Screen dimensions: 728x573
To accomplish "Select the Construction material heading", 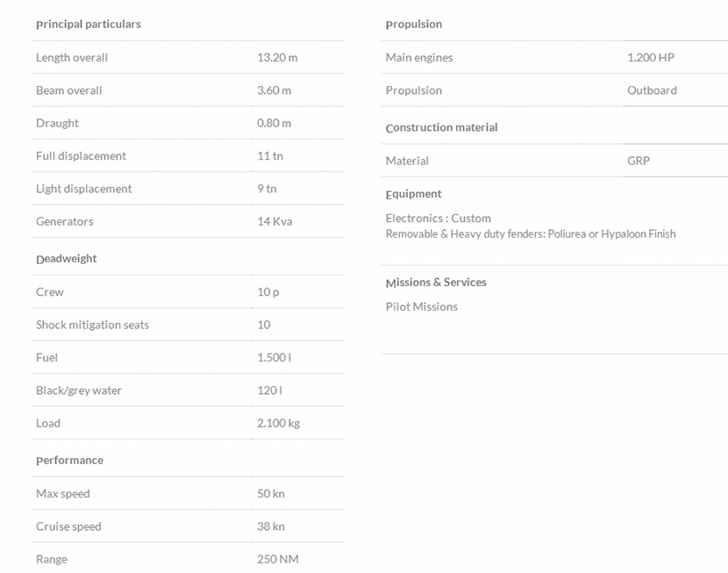I will pyautogui.click(x=441, y=128).
